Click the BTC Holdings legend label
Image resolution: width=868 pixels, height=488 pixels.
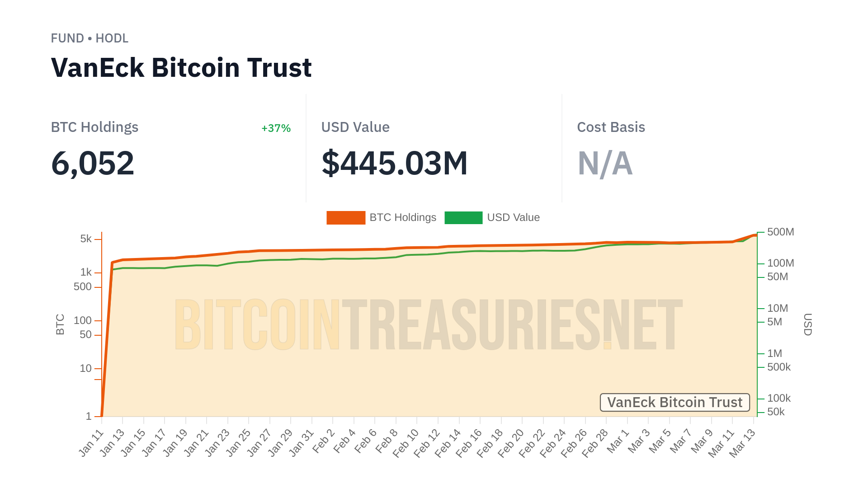(403, 218)
